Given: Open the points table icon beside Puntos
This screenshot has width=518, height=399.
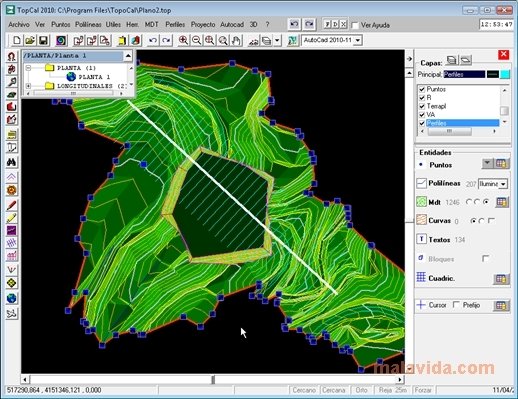Looking at the screenshot, I should pos(501,163).
